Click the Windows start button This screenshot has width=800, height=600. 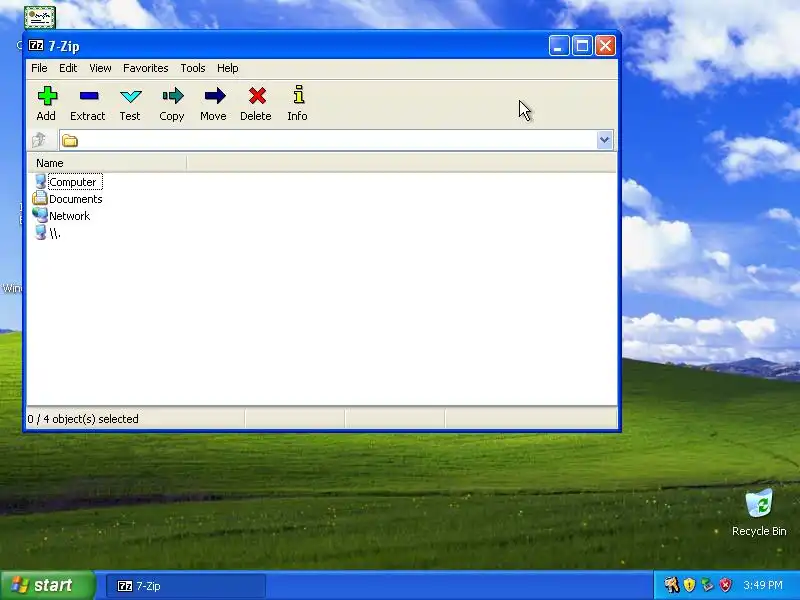[x=47, y=585]
